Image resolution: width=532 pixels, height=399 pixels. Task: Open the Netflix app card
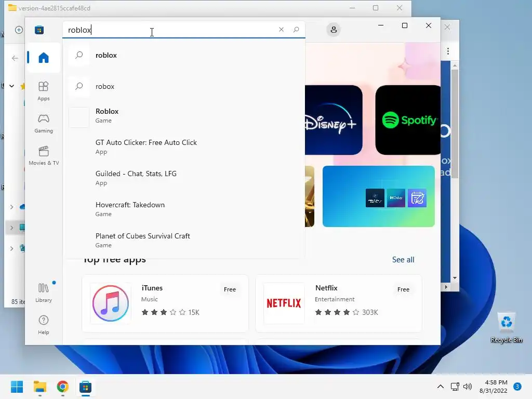(339, 303)
